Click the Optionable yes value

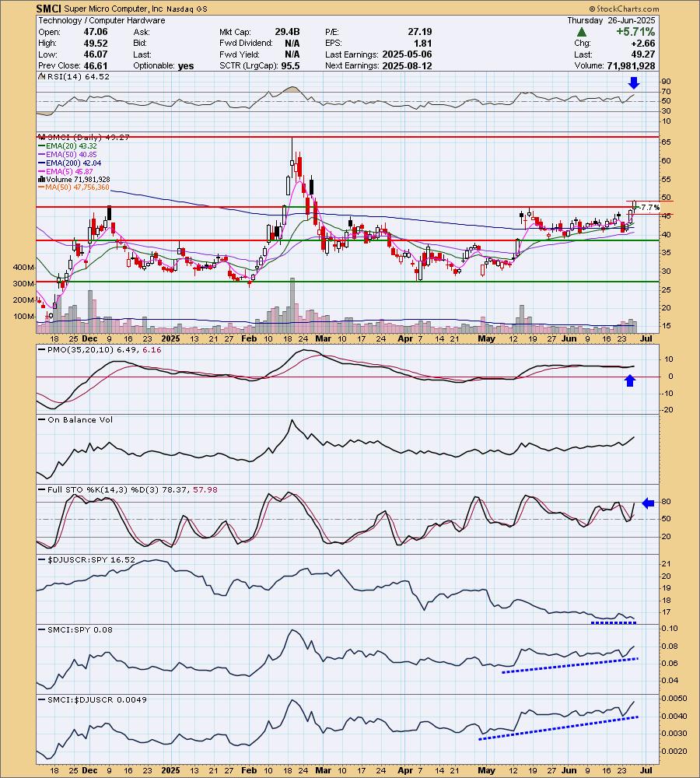186,66
